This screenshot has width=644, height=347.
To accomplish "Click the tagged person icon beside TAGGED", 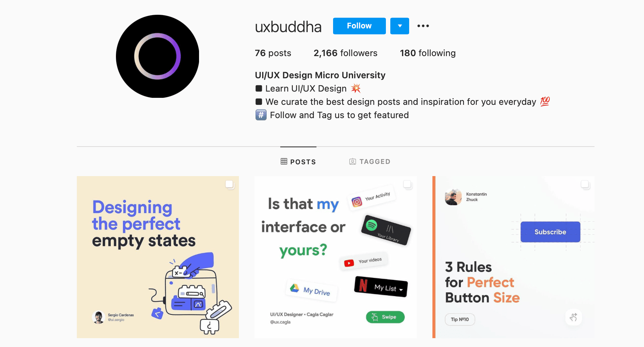I will [353, 161].
